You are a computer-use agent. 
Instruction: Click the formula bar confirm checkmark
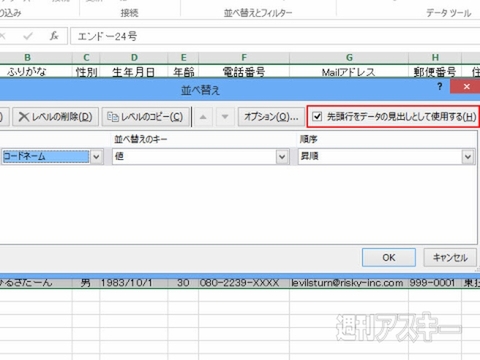coord(28,36)
